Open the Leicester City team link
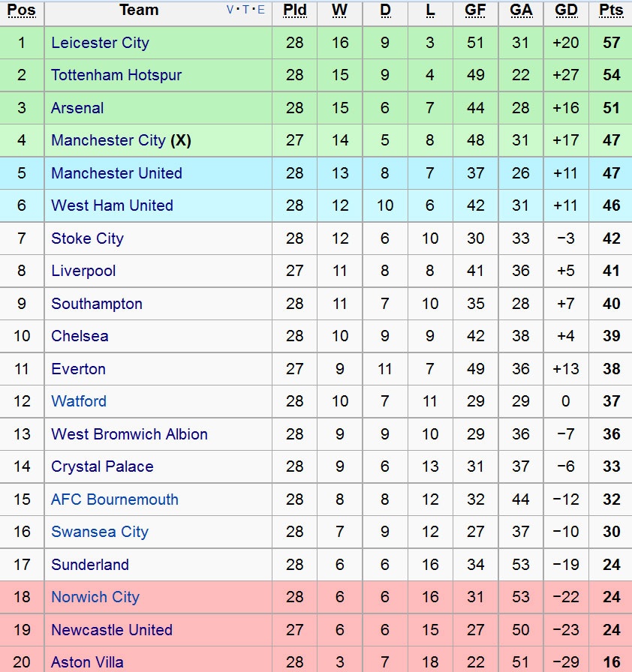Screen dimensions: 632x672 (100, 43)
